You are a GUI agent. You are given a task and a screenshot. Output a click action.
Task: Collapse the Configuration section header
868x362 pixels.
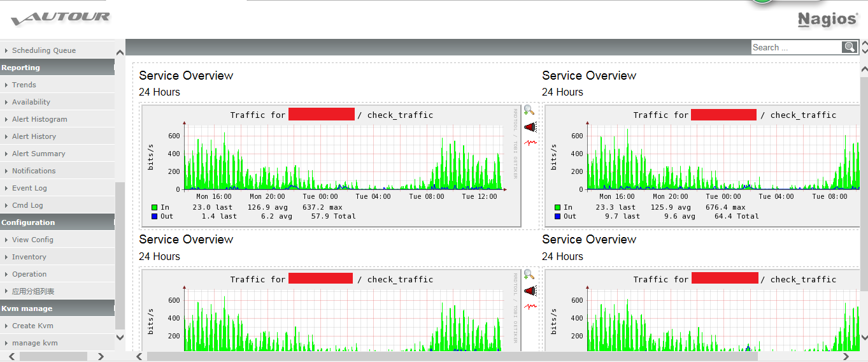[x=57, y=222]
